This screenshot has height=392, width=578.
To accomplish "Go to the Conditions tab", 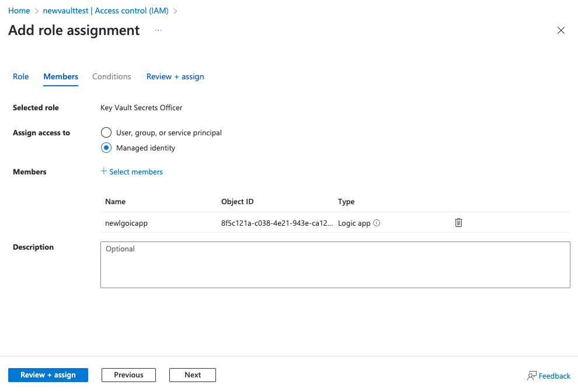I will (112, 76).
